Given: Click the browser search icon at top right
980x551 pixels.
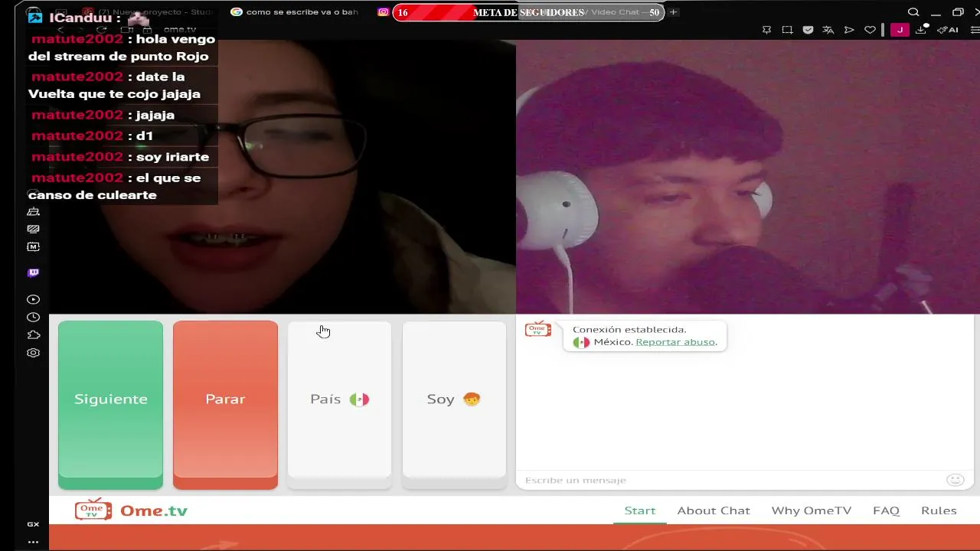Looking at the screenshot, I should click(913, 12).
